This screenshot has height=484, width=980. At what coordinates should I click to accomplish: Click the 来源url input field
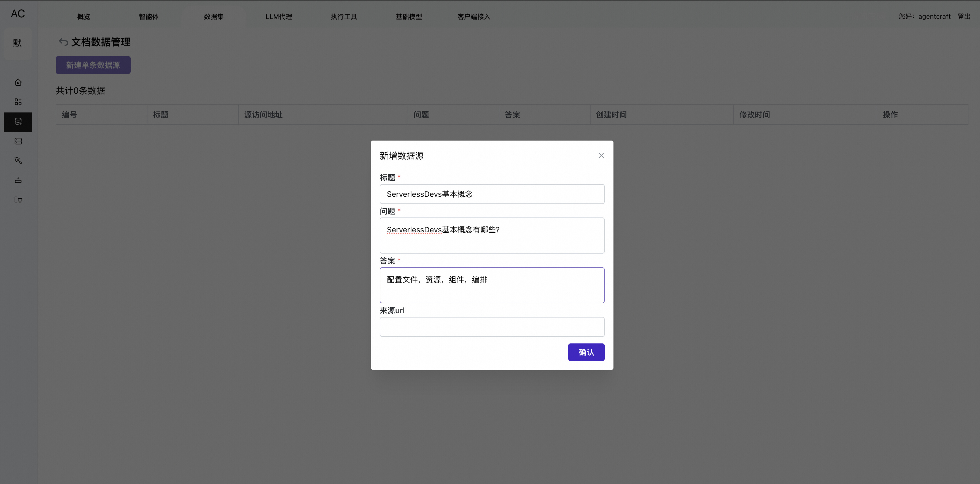pyautogui.click(x=492, y=327)
